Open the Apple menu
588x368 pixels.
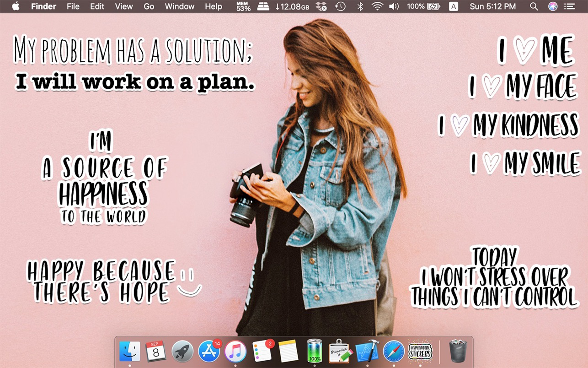pos(16,6)
